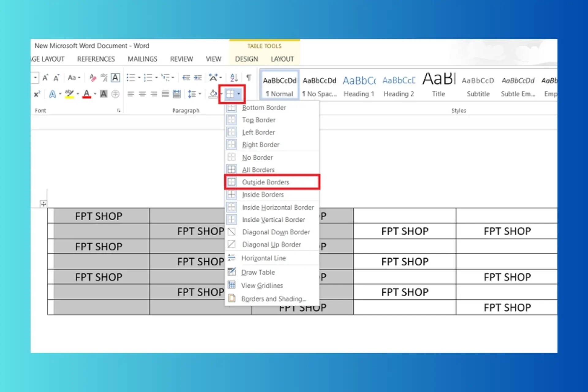Toggle superscript formatting

coord(37,94)
